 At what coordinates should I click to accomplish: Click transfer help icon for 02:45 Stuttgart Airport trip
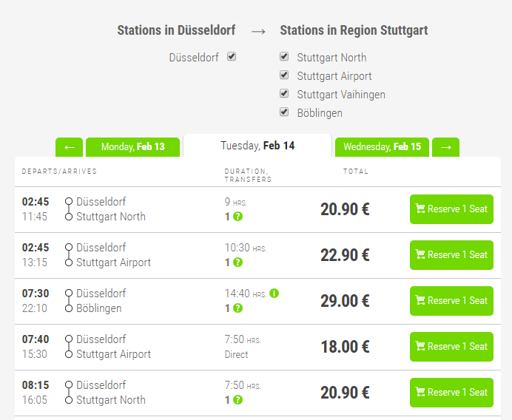(x=238, y=262)
